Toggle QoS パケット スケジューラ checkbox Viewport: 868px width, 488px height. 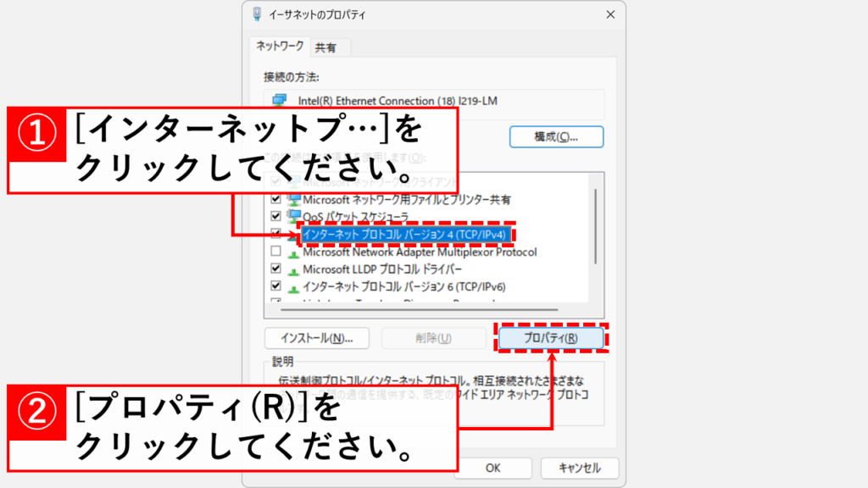[x=275, y=216]
